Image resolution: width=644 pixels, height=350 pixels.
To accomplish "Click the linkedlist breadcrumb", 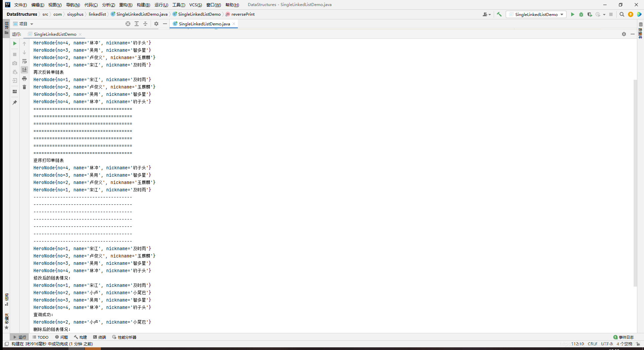I will [97, 14].
